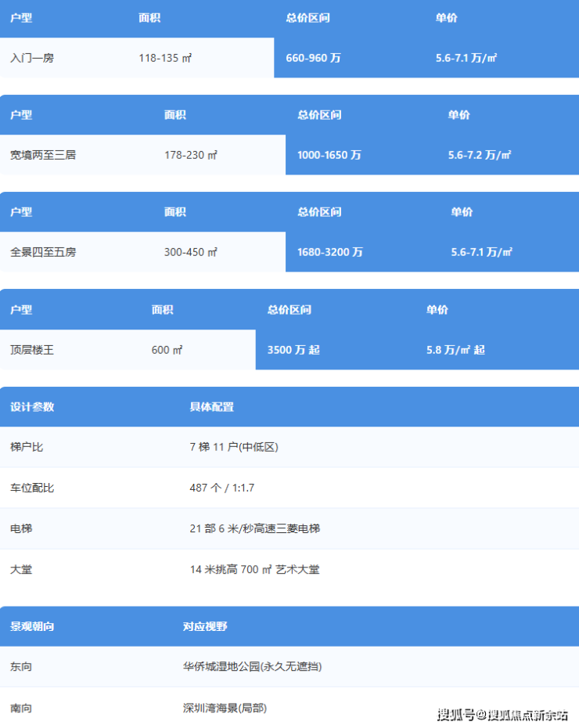Click 单价 header above 5.6-7.2 万/㎡
This screenshot has width=579, height=728.
coord(459,115)
